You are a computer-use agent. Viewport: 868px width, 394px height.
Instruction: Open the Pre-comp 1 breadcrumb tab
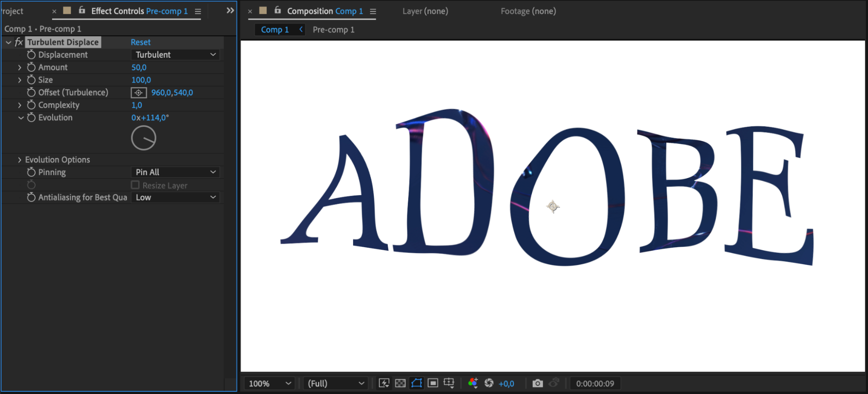tap(333, 30)
